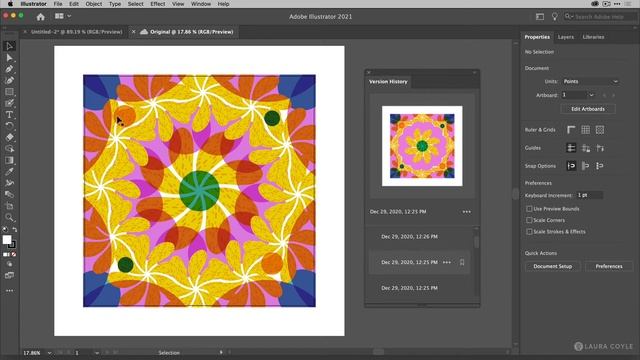Open options for highlighted 12:25 PM version
640x360 pixels.
[x=447, y=262]
